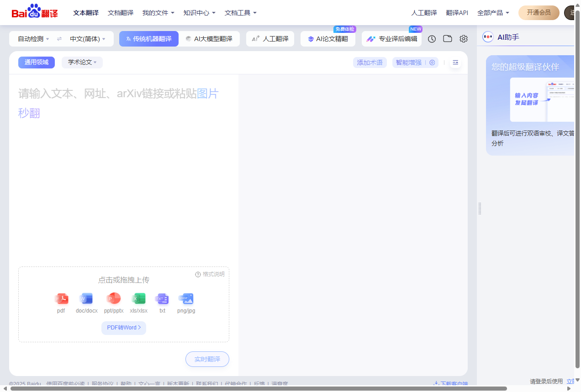Select the pdf upload icon
The height and width of the screenshot is (392, 581).
[x=61, y=299]
